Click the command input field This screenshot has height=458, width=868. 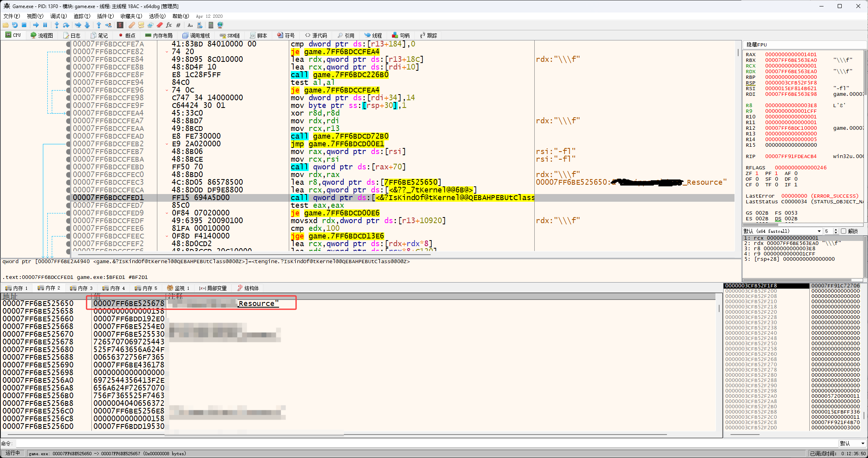404,443
